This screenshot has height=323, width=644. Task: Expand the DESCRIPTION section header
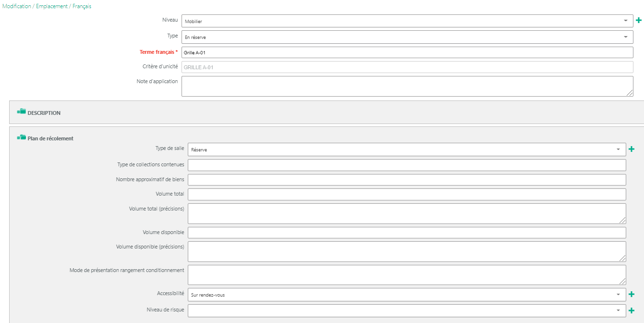point(44,113)
